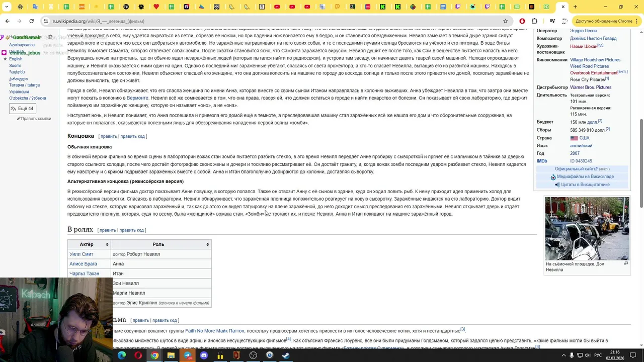Open tab search dropdown at top left
The width and height of the screenshot is (644, 362).
tap(7, 7)
